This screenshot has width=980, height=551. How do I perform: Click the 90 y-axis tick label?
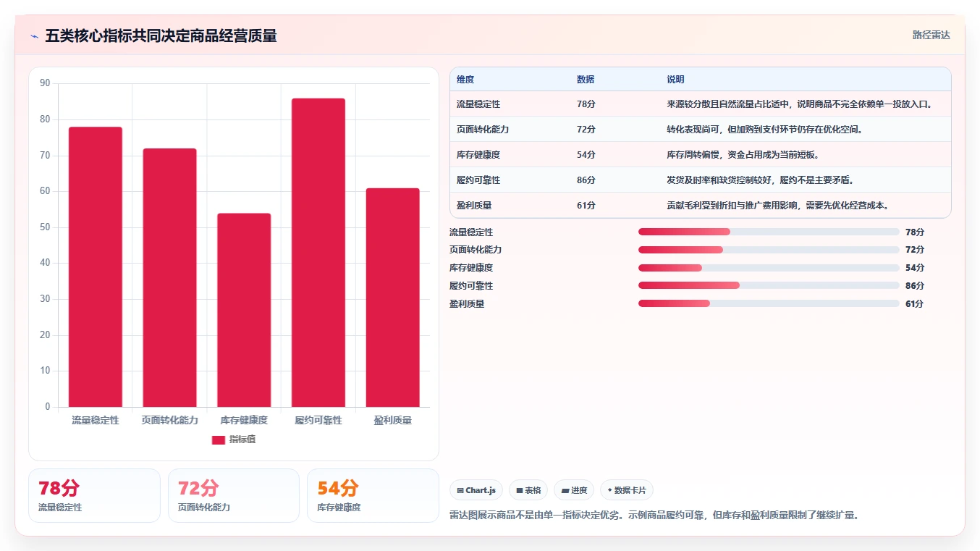click(x=45, y=83)
